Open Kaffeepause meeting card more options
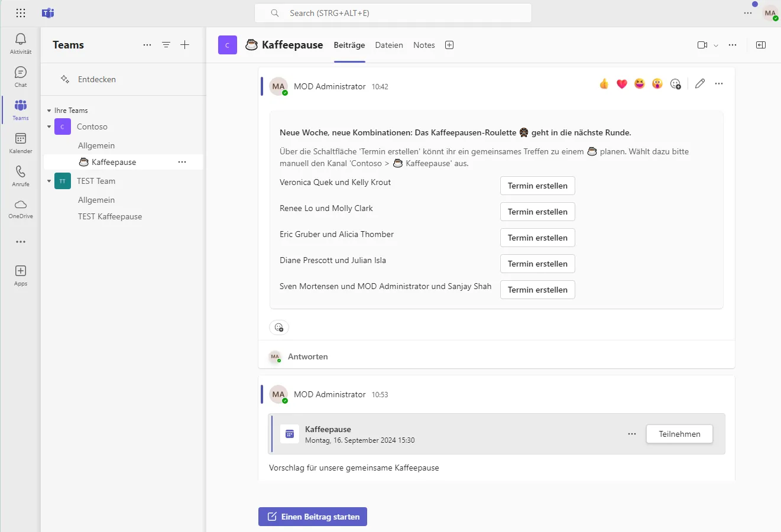Screen dimensions: 781x532 pos(632,434)
